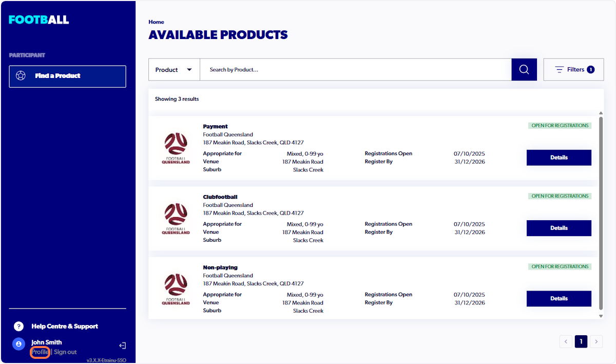Go to Home breadcrumb
Viewport: 616px width, 364px height.
point(157,22)
